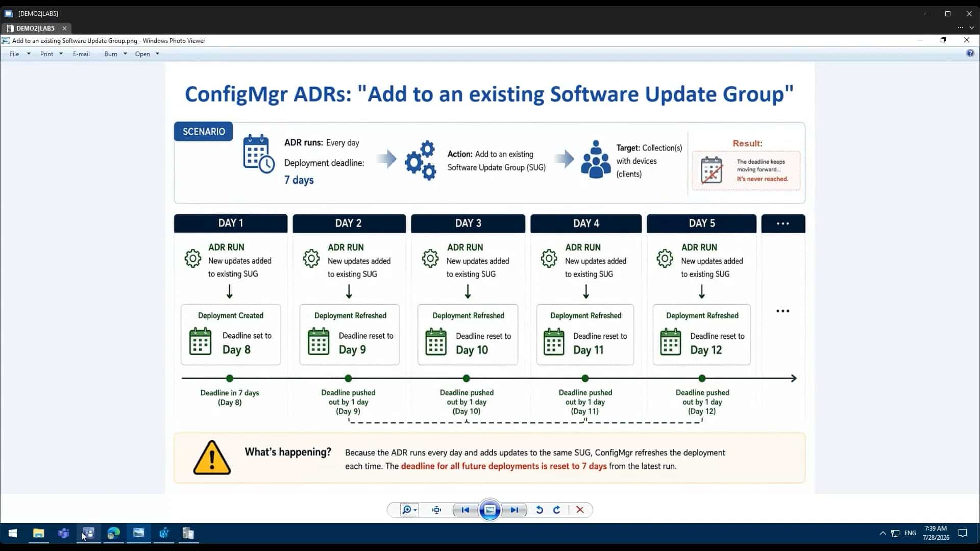Click the E-mail toolbar button
Image resolution: width=980 pixels, height=551 pixels.
point(81,54)
